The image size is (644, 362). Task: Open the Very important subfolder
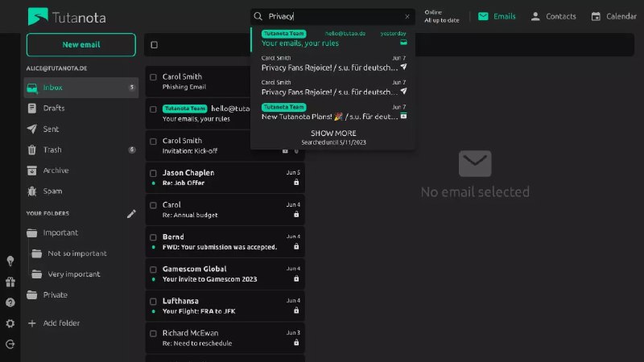[x=73, y=274]
